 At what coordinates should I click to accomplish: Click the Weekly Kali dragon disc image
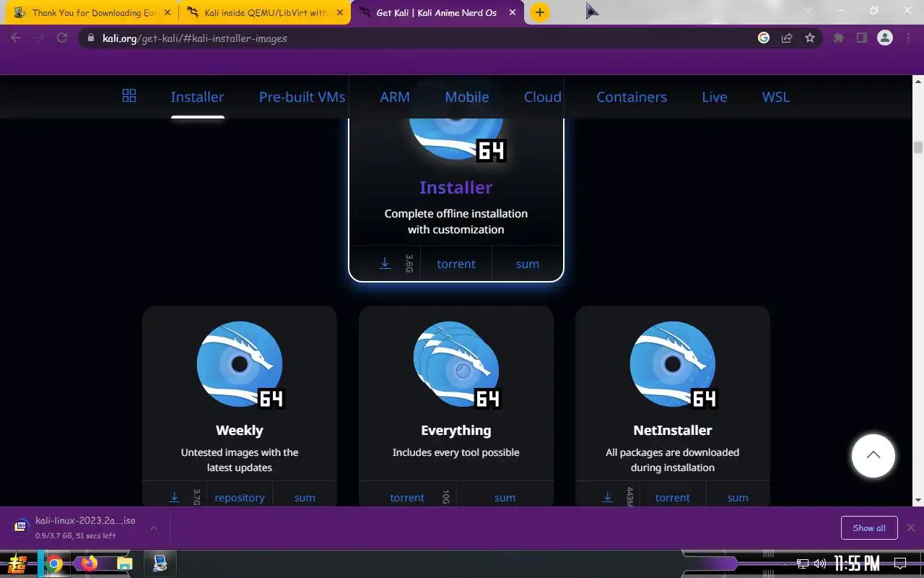pyautogui.click(x=240, y=364)
